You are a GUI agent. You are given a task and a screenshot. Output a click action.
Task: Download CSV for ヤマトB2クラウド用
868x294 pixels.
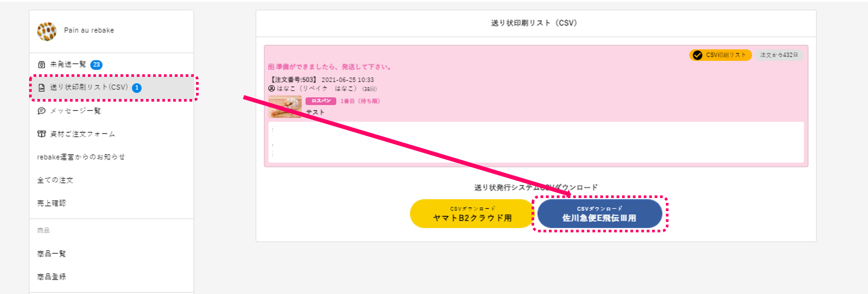(x=472, y=214)
